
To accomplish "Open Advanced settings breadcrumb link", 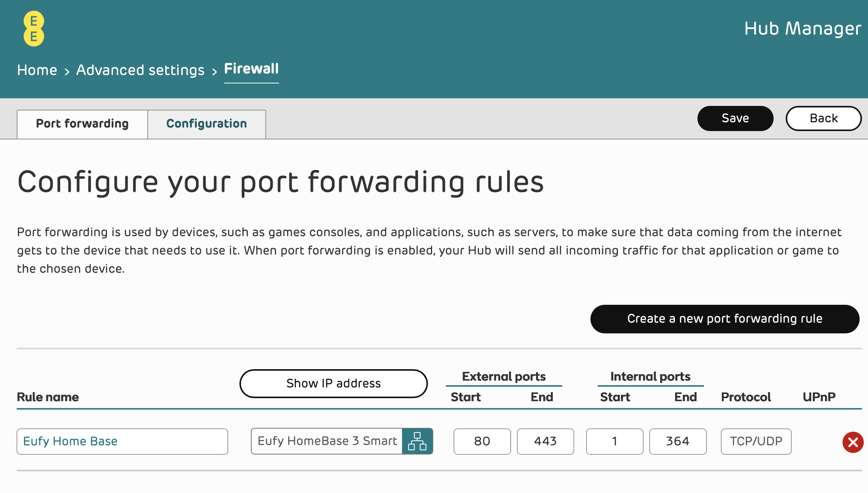I will 140,70.
